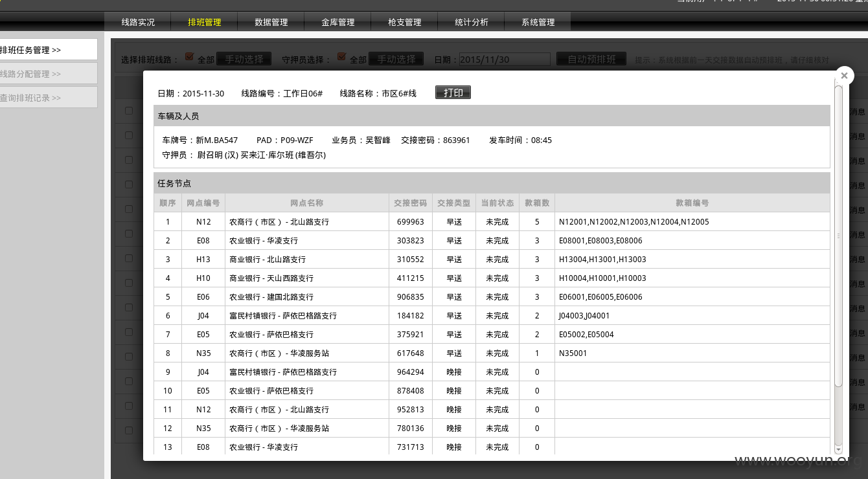This screenshot has width=868, height=479.
Task: Expand 查询排班记录 sidebar item
Action: [x=48, y=98]
